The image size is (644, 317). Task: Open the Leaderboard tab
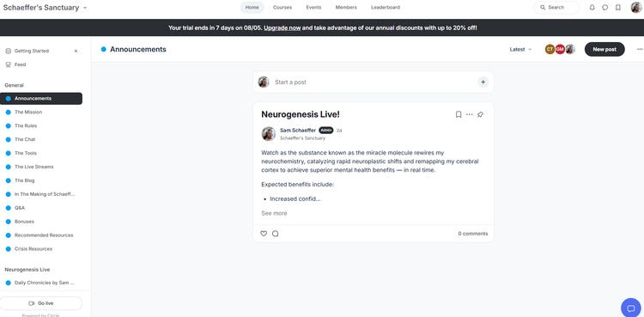pyautogui.click(x=386, y=8)
